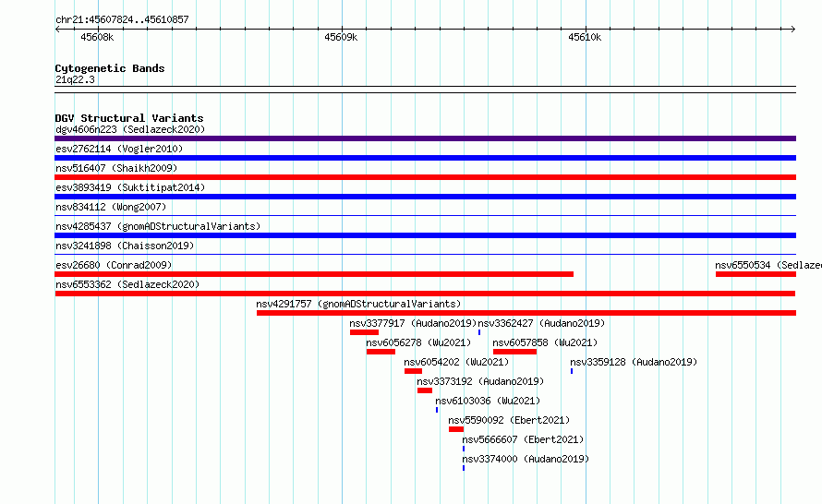
Task: Click nsv6103036 (Wu2021) label
Action: pos(488,401)
